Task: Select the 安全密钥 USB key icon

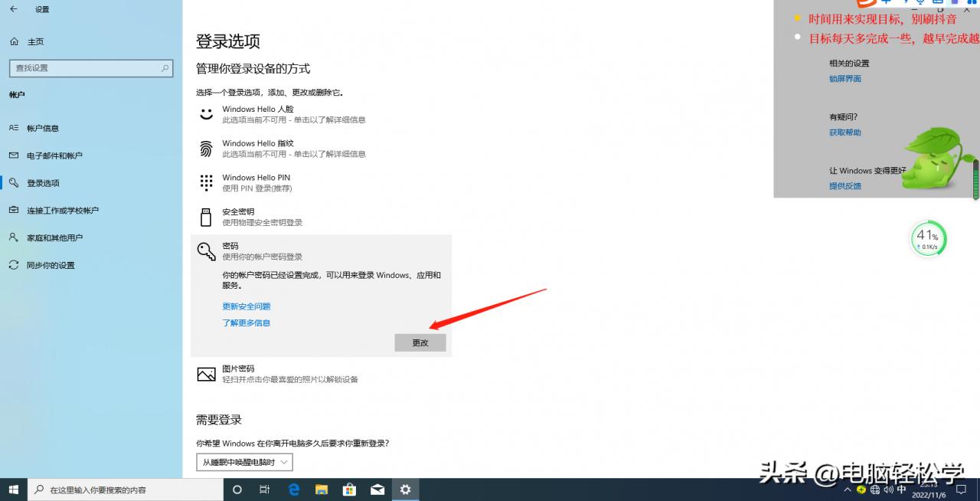Action: 206,217
